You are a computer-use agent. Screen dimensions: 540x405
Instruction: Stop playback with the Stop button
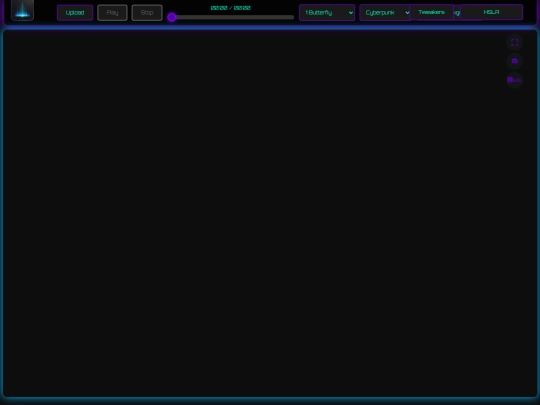(x=147, y=13)
